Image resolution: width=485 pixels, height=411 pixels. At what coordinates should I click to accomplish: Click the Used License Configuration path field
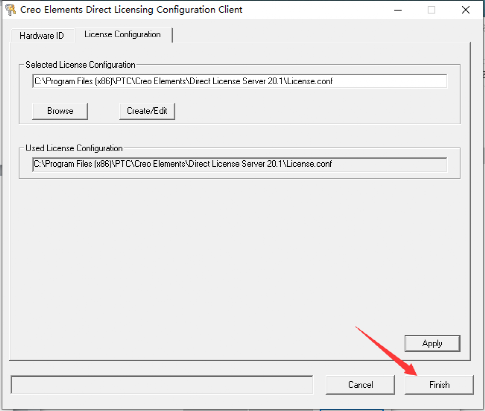(239, 164)
